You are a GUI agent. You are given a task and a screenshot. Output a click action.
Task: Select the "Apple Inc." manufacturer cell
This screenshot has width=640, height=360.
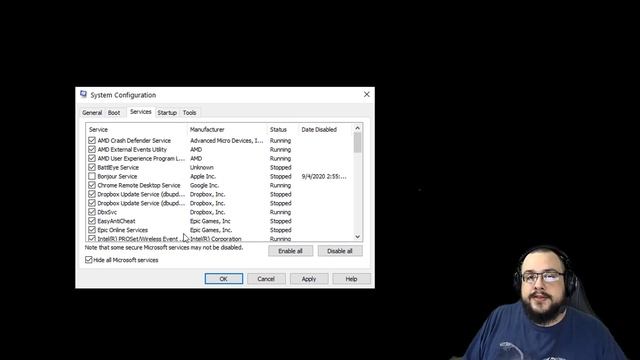[x=203, y=176]
